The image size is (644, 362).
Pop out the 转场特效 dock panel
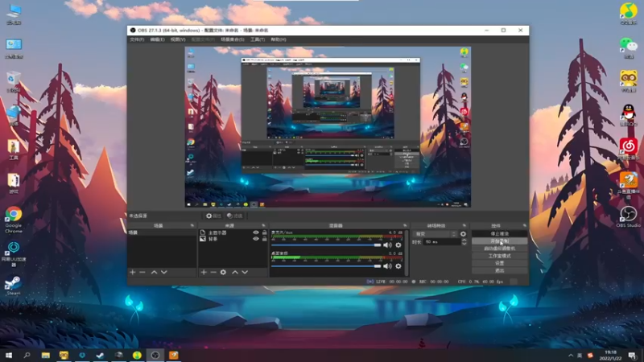(464, 225)
